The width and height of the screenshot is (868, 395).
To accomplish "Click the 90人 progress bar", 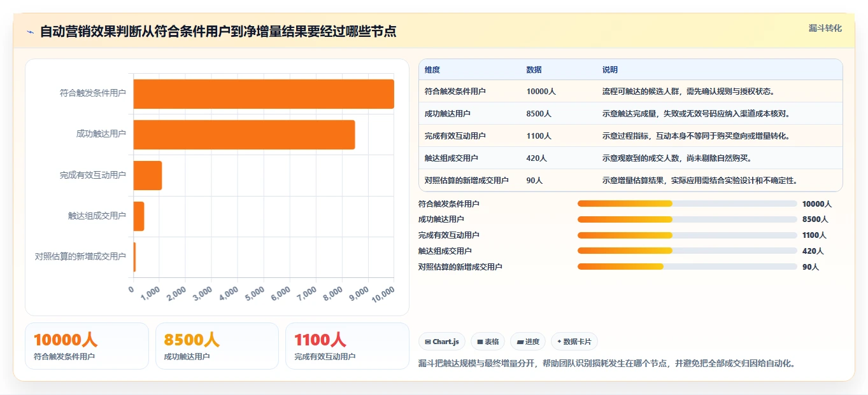I will pyautogui.click(x=687, y=267).
